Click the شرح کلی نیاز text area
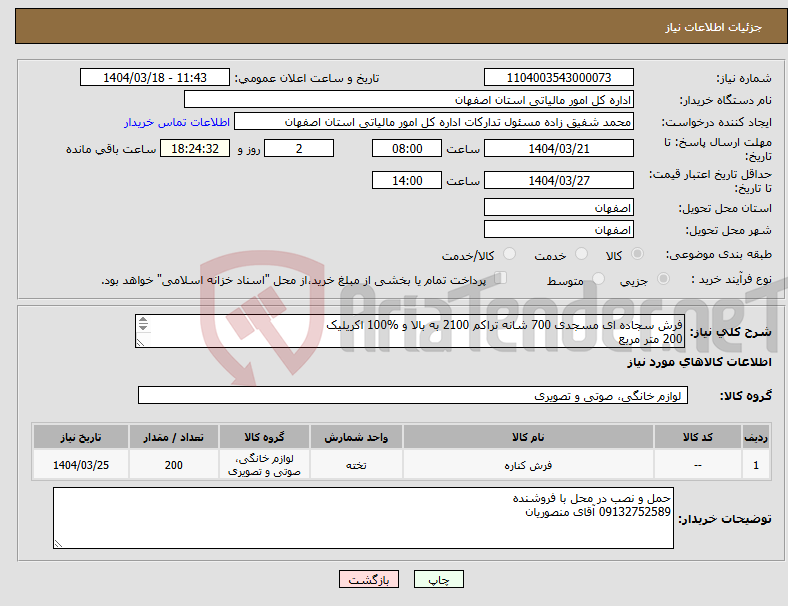The image size is (788, 606). tap(410, 331)
